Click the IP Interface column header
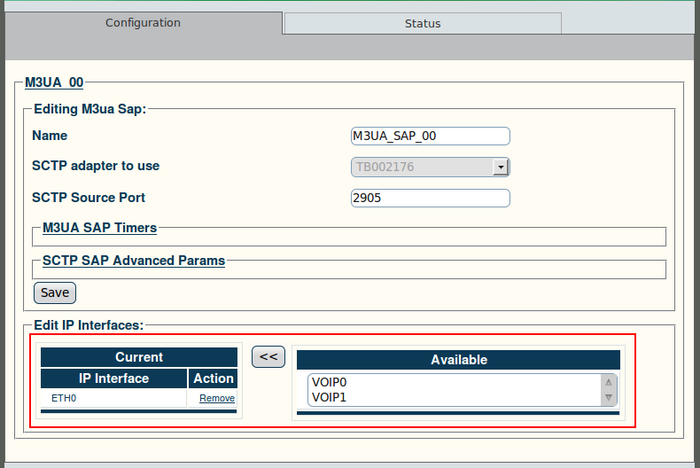The height and width of the screenshot is (468, 700). click(x=114, y=378)
